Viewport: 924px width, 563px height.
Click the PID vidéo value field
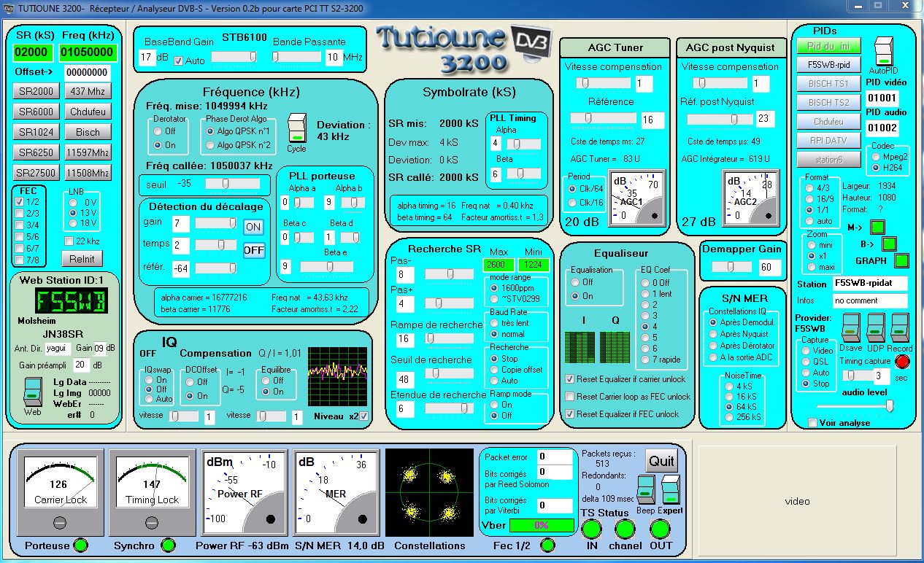(x=882, y=98)
